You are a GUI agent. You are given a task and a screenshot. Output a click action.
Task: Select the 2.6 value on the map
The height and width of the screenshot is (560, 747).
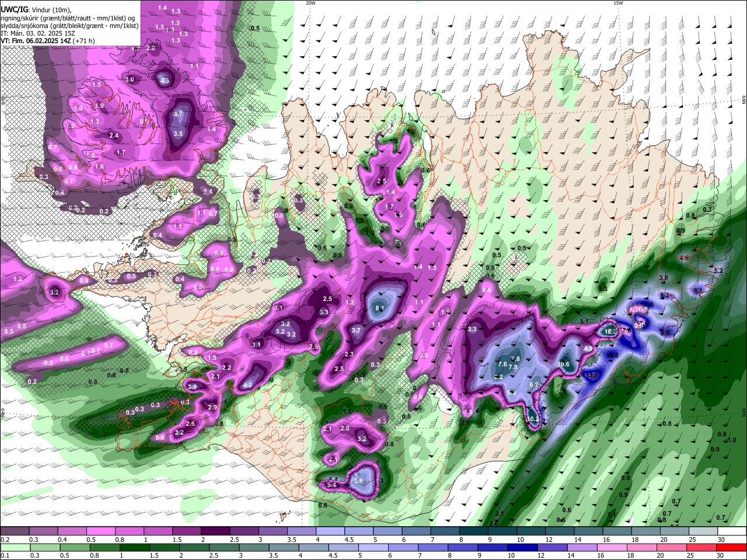click(x=190, y=423)
